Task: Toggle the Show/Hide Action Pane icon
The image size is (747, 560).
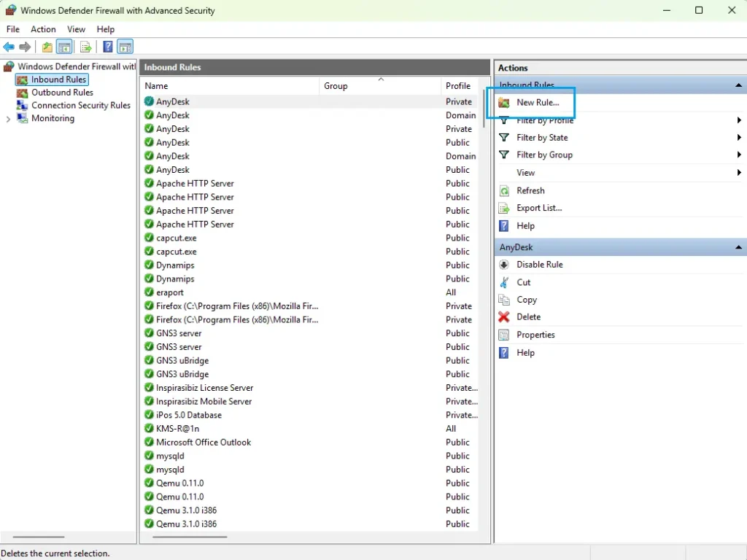Action: pos(125,47)
